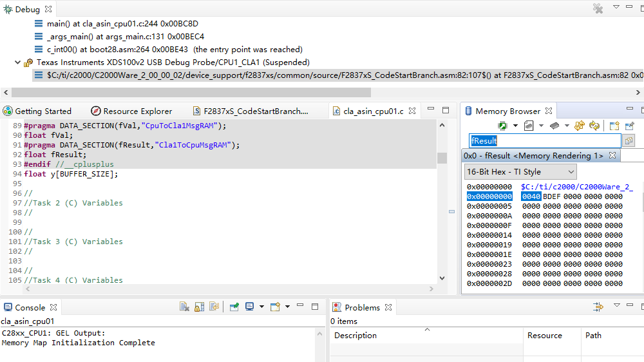This screenshot has width=644, height=362.
Task: Click memory address 0x0000000A row label
Action: (x=489, y=216)
